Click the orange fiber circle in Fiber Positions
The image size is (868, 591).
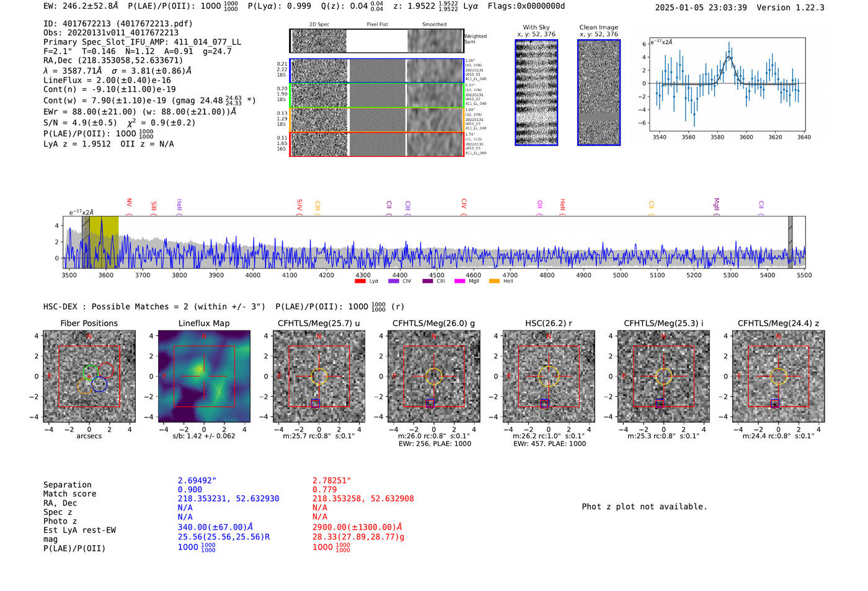click(x=86, y=386)
